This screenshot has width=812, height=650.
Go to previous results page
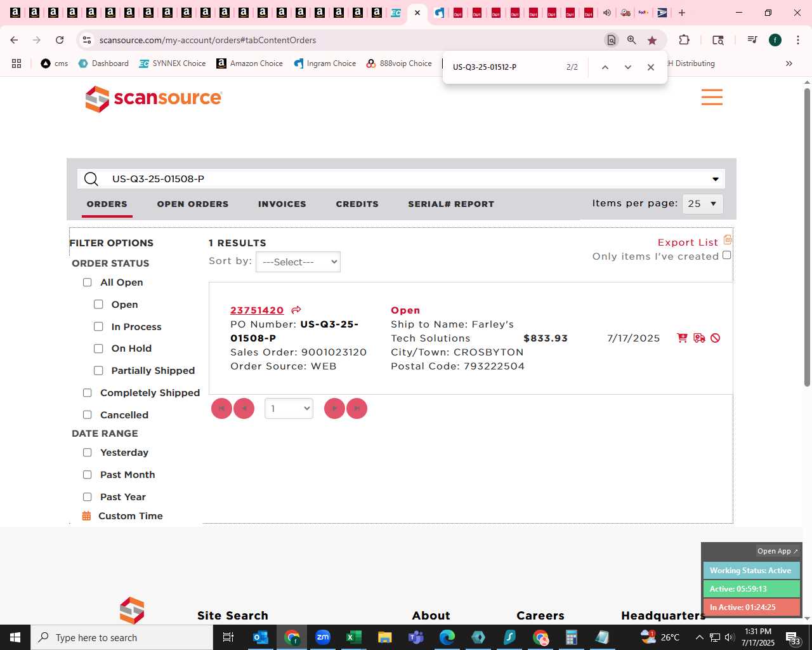pyautogui.click(x=244, y=408)
